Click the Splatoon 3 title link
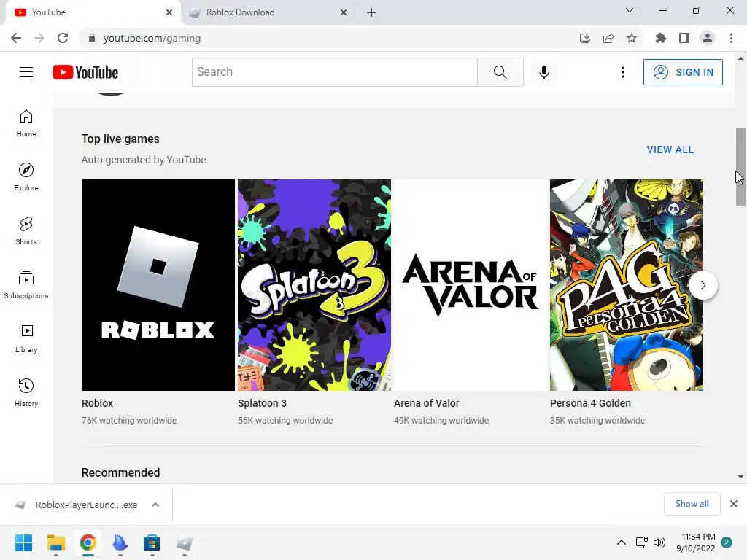This screenshot has height=560, width=747. [x=262, y=403]
